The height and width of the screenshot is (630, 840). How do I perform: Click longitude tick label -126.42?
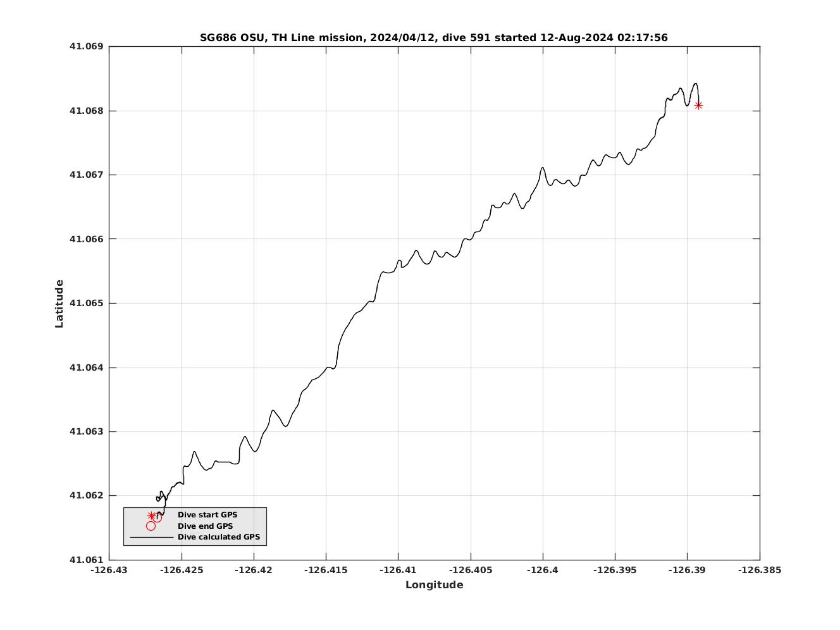(x=254, y=570)
